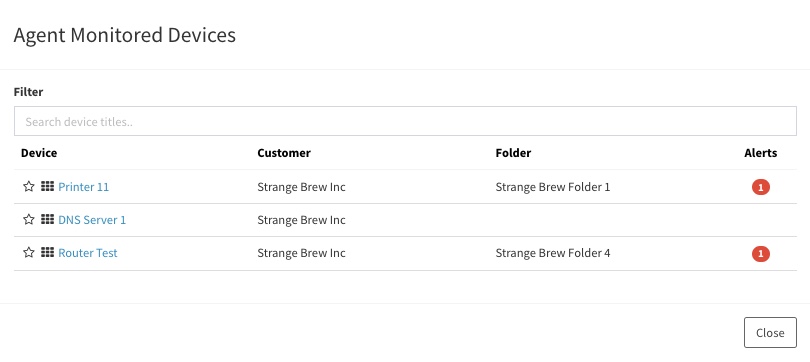Select the Strange Brew Folder 1 cell
Viewport: 810px width, 362px height.
pos(553,187)
